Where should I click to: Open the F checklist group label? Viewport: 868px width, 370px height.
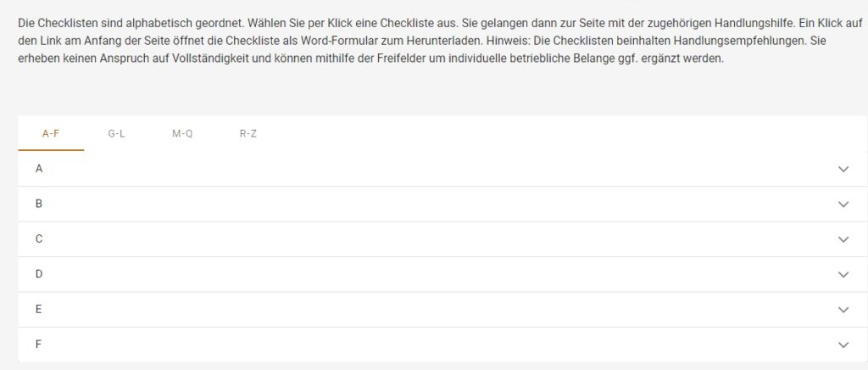coord(39,345)
